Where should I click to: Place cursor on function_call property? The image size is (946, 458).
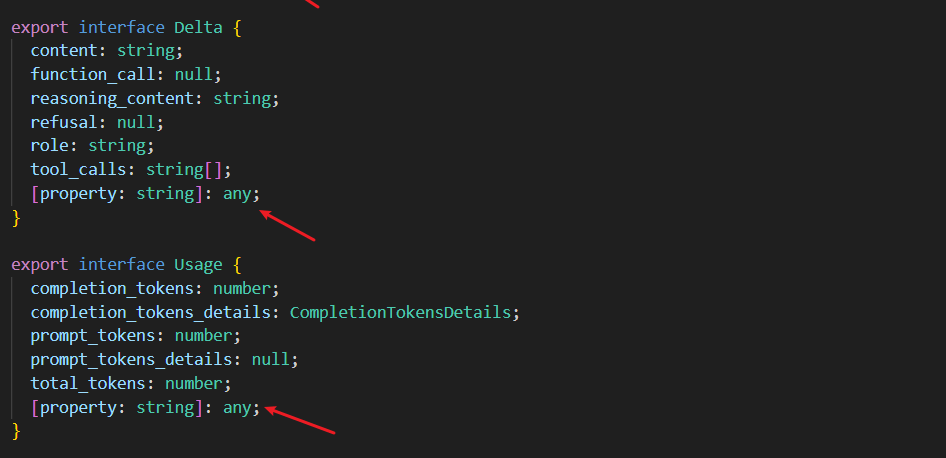click(93, 75)
